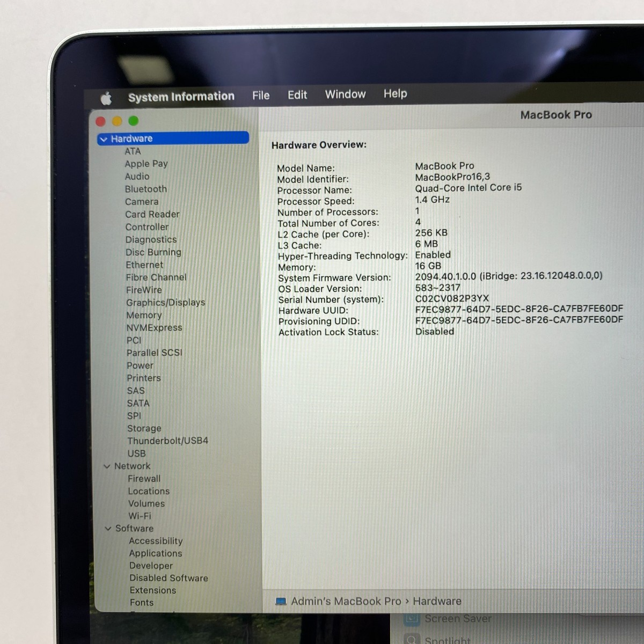Collapse the Hardware section chevron
Viewport: 644px width, 644px height.
point(104,139)
